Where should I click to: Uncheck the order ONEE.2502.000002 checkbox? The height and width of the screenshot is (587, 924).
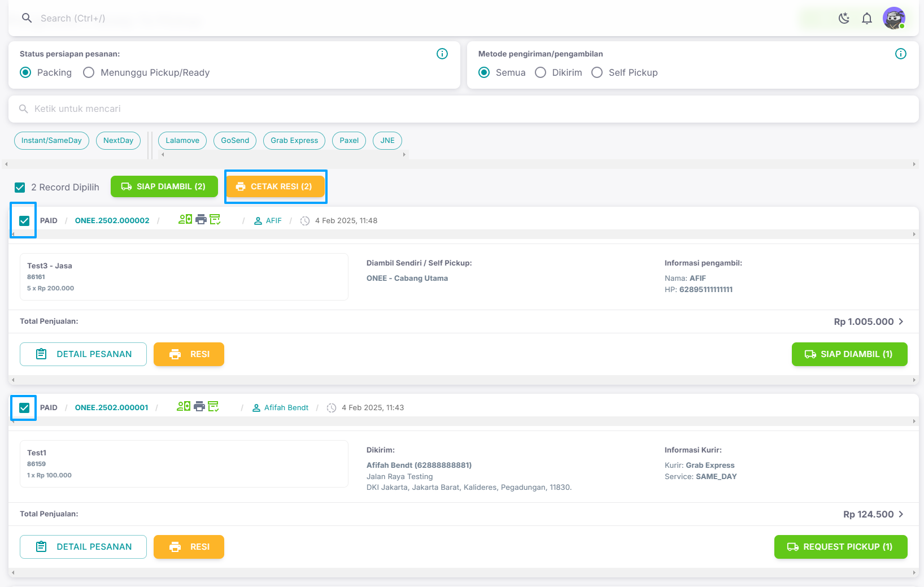[x=24, y=221]
